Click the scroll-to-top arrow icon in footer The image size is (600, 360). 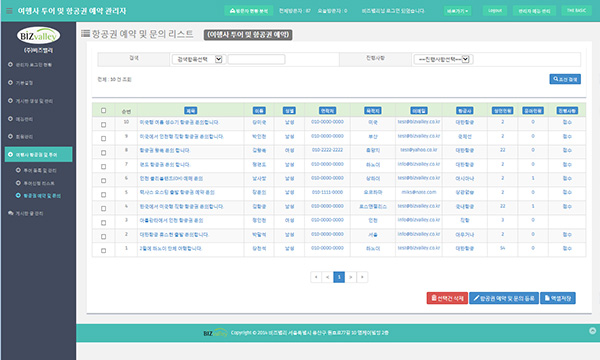click(592, 331)
